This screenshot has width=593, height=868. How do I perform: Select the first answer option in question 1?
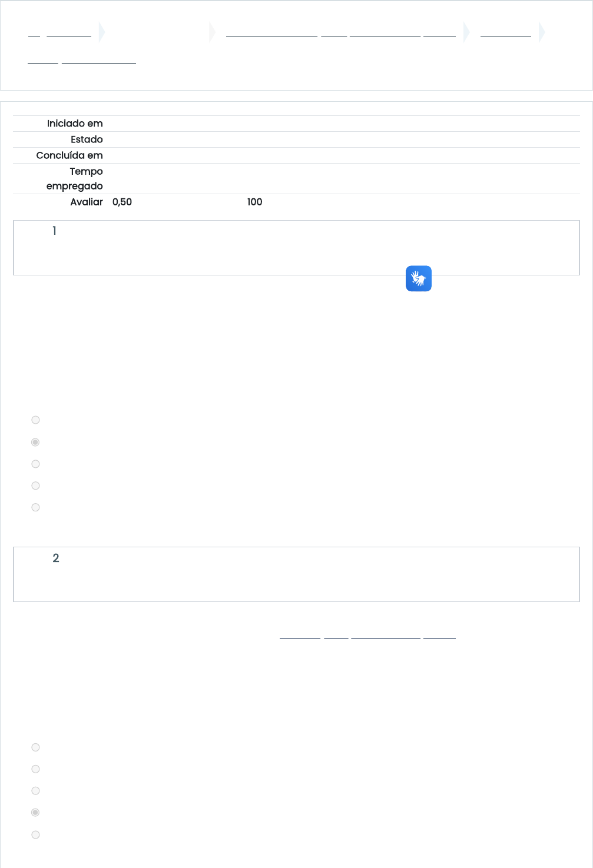click(35, 420)
